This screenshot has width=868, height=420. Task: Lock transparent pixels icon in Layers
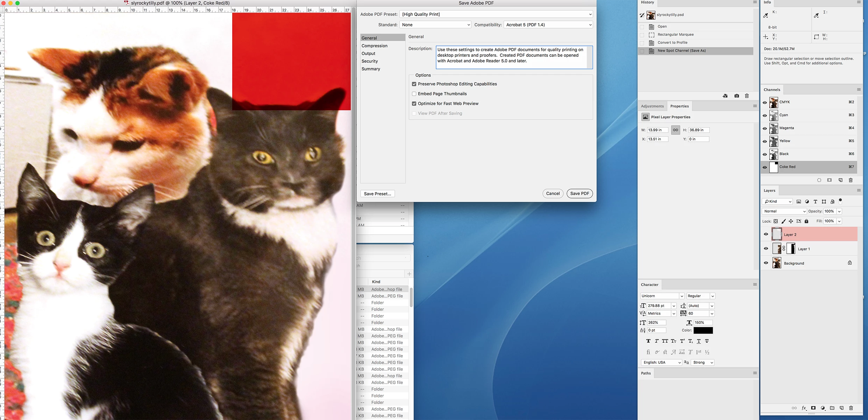776,221
